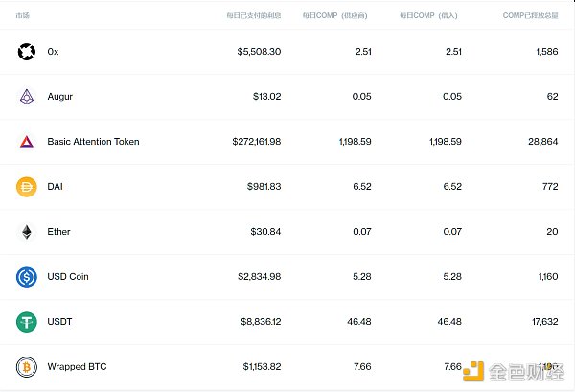Click the Augur token icon
575x392 pixels.
click(26, 97)
